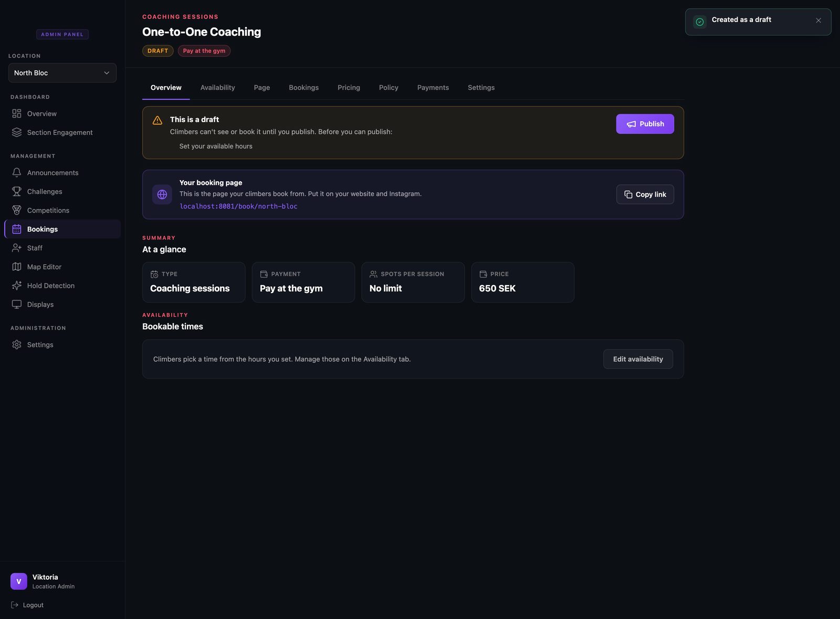Click the Hold Detection sparkle icon
The image size is (840, 619).
[x=17, y=286]
